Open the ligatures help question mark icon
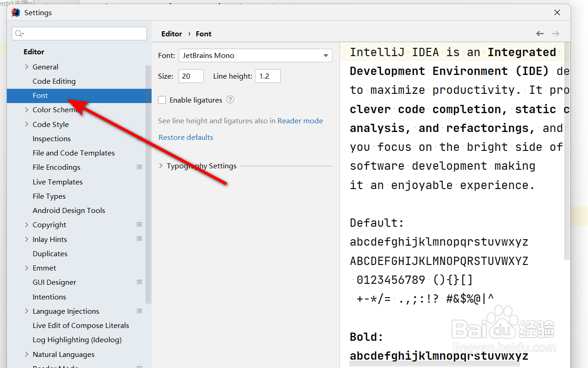 coord(230,100)
